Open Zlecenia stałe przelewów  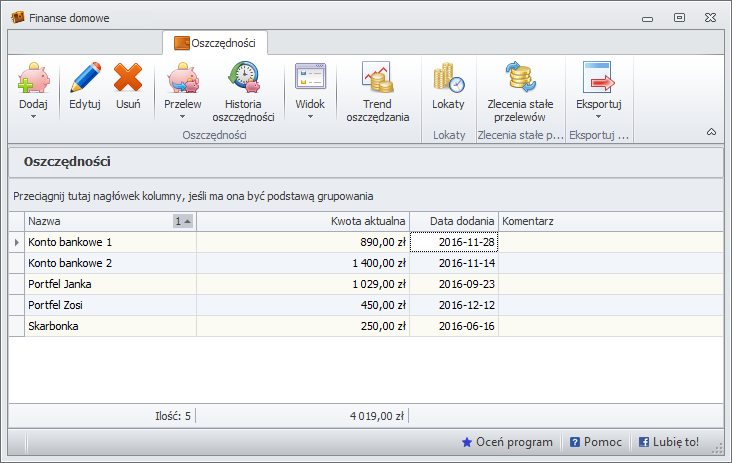point(522,78)
